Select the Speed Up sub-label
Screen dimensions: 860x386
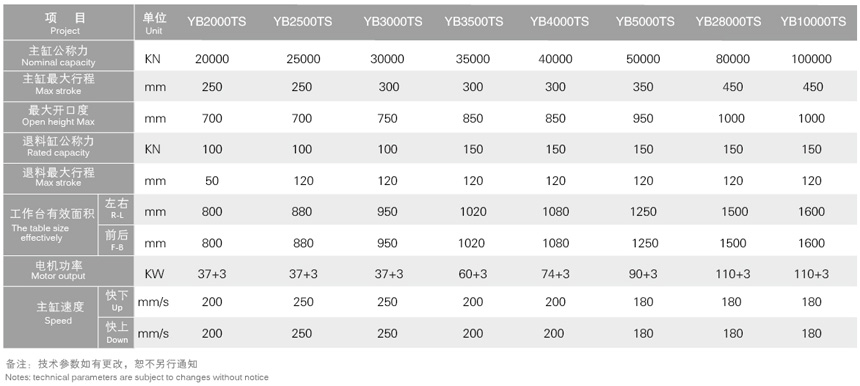tap(116, 302)
